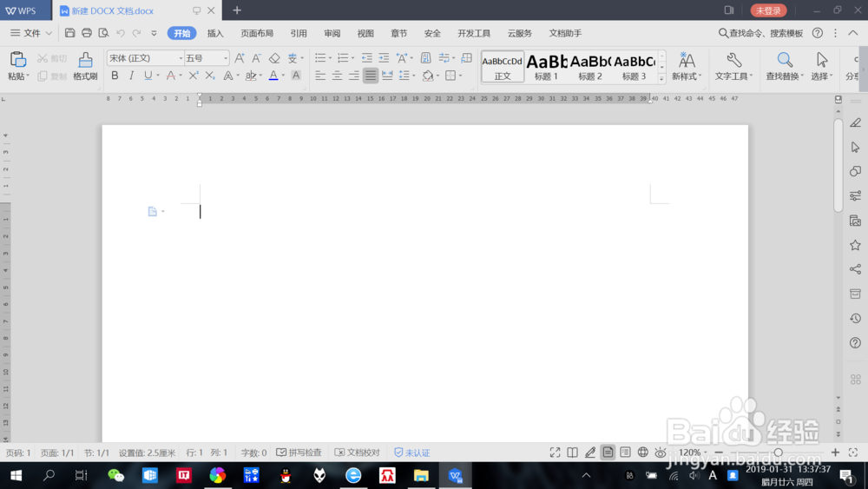Open the 插入 tab
The width and height of the screenshot is (868, 489).
[215, 33]
